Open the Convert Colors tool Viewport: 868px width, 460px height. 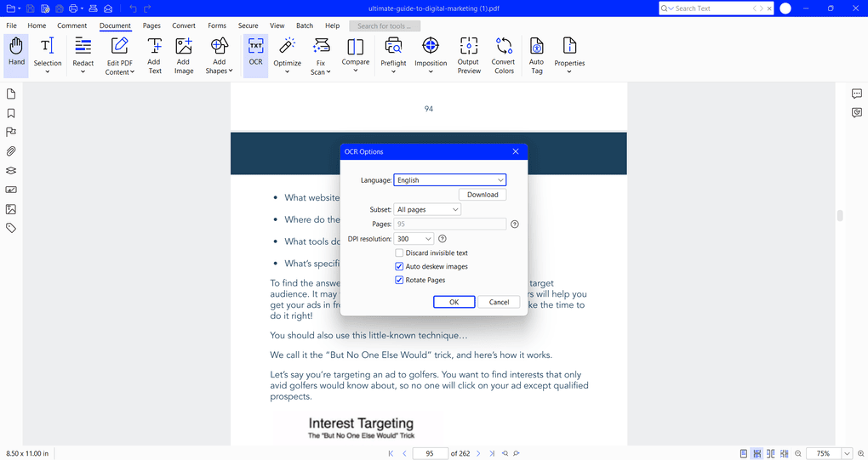503,55
